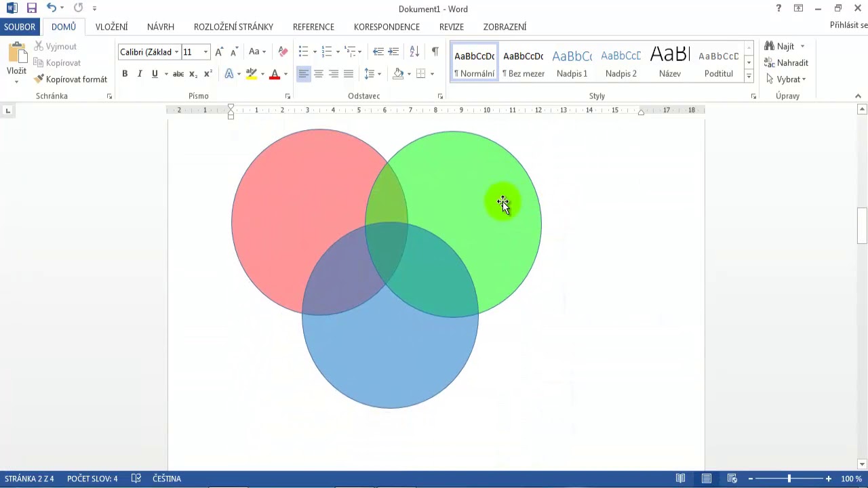Click the Save icon in quick access toolbar
The width and height of the screenshot is (868, 488).
(x=32, y=8)
